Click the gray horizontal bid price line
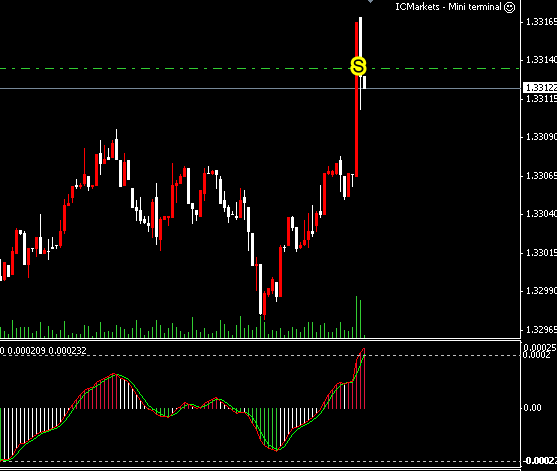The height and width of the screenshot is (471, 557). click(260, 88)
